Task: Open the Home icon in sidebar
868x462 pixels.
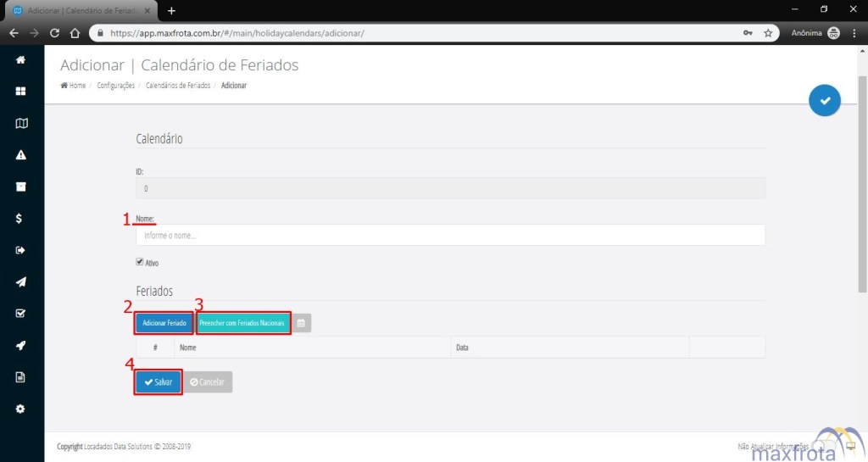Action: coord(21,60)
